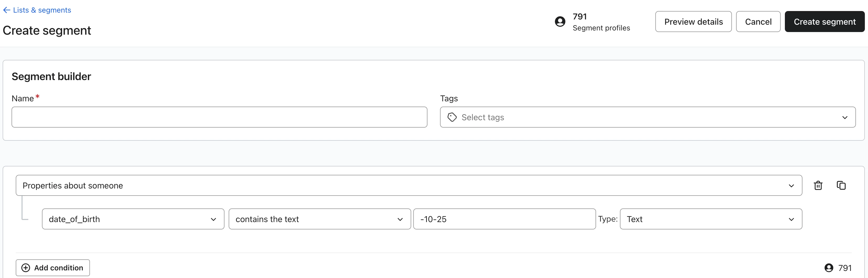
Task: Click the plus icon in Add condition
Action: point(26,267)
